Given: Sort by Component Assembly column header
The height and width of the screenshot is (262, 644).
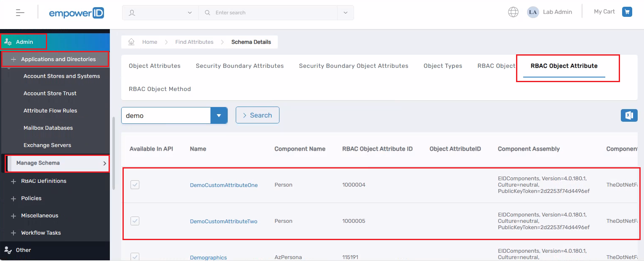Looking at the screenshot, I should pos(529,149).
